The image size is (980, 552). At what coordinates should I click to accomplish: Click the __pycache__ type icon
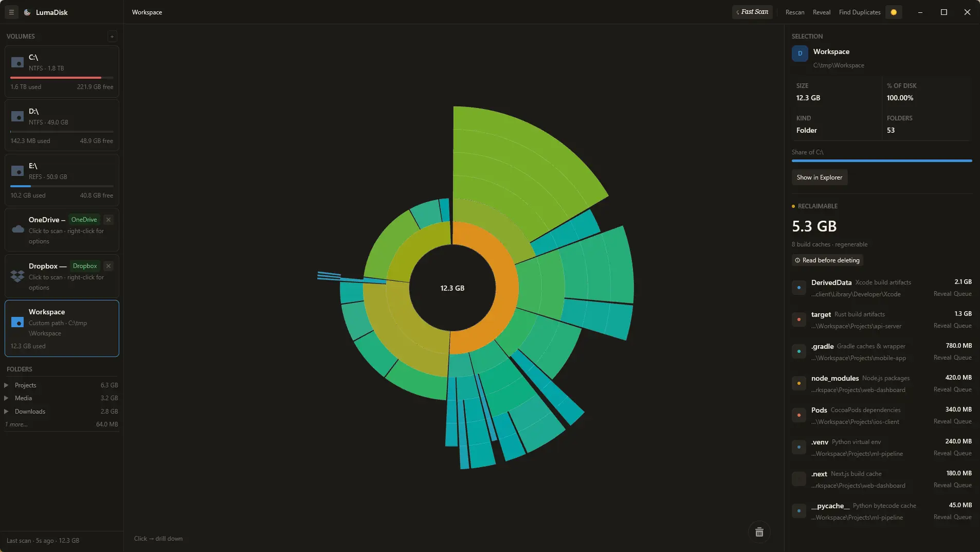pyautogui.click(x=799, y=511)
